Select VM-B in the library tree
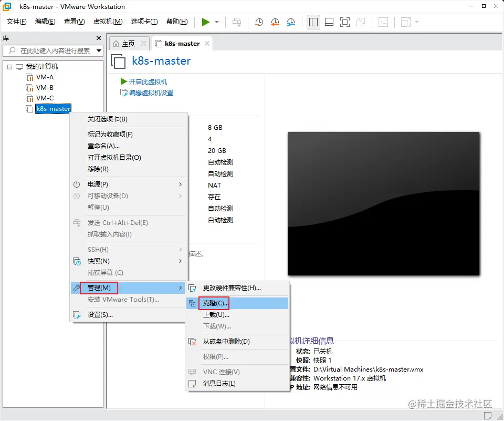504x421 pixels. pos(45,88)
